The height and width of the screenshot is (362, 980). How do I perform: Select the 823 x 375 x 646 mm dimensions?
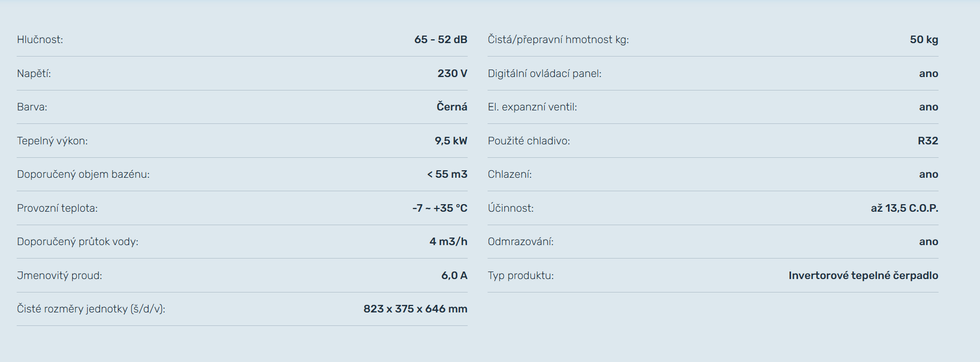pyautogui.click(x=415, y=309)
